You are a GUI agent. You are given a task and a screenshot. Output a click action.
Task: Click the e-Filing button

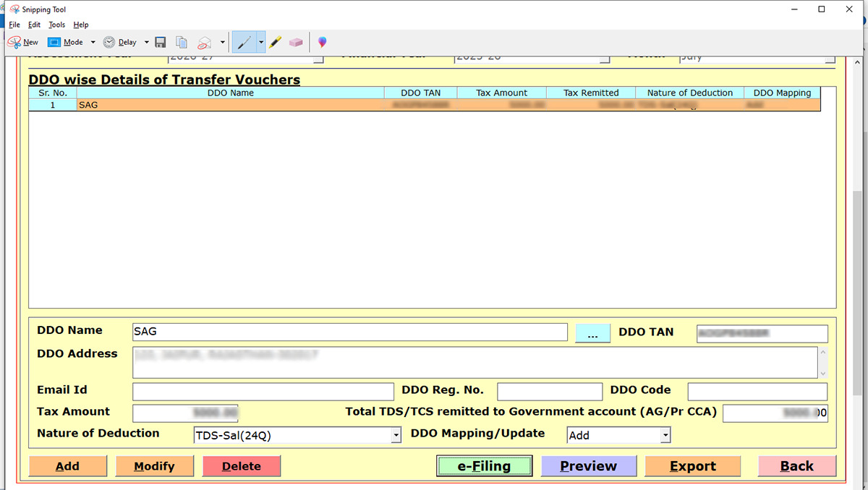(484, 466)
